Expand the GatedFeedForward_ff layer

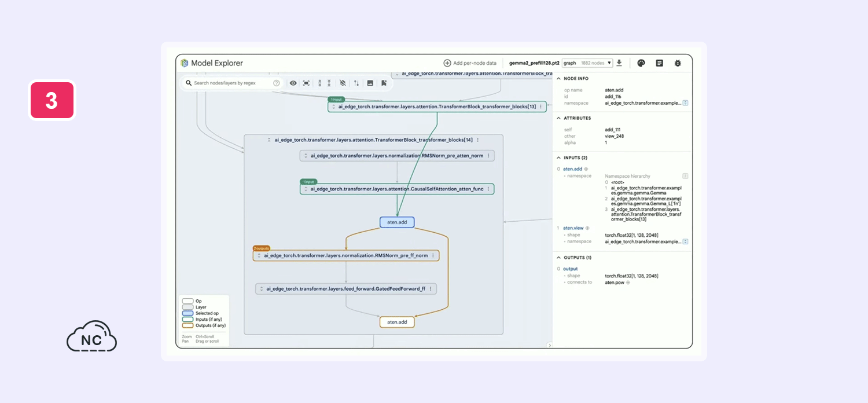pyautogui.click(x=261, y=288)
